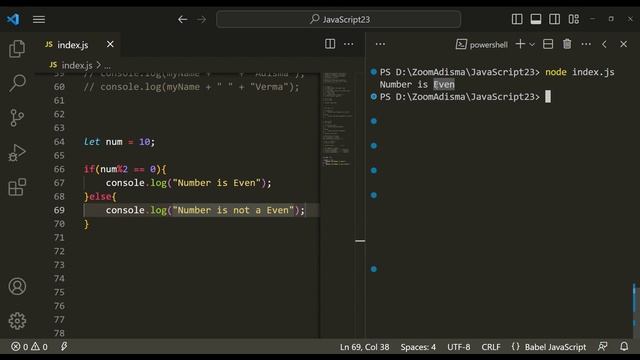This screenshot has height=360, width=640.
Task: Open the Run and Debug view
Action: pos(17,153)
